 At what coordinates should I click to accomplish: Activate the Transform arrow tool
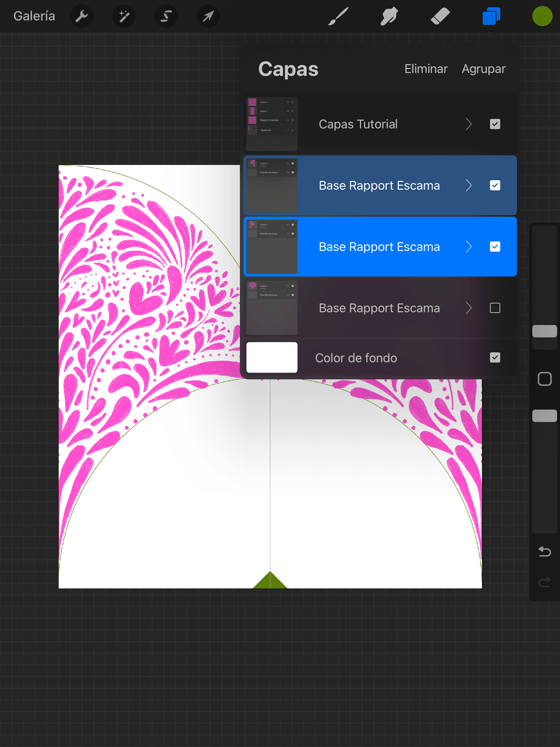[x=208, y=16]
